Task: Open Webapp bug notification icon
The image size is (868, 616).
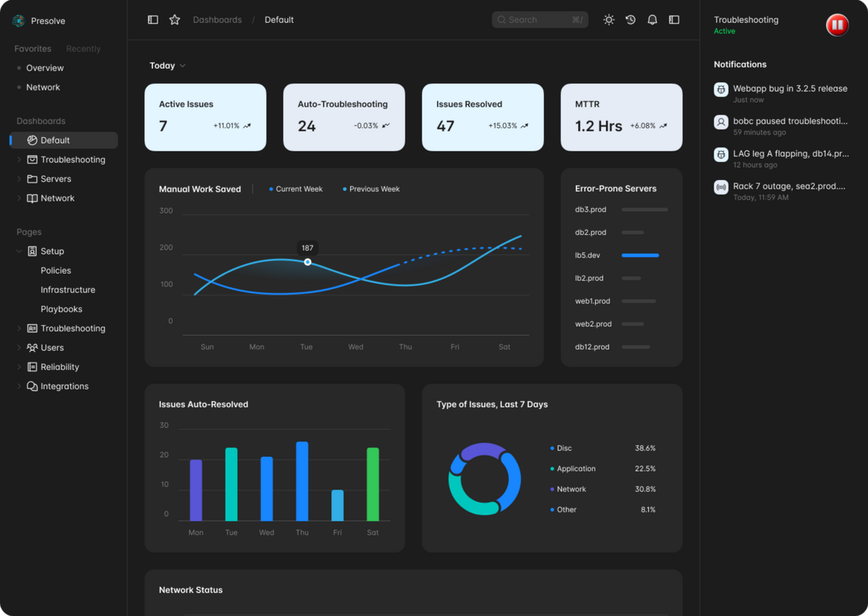Action: pos(721,89)
